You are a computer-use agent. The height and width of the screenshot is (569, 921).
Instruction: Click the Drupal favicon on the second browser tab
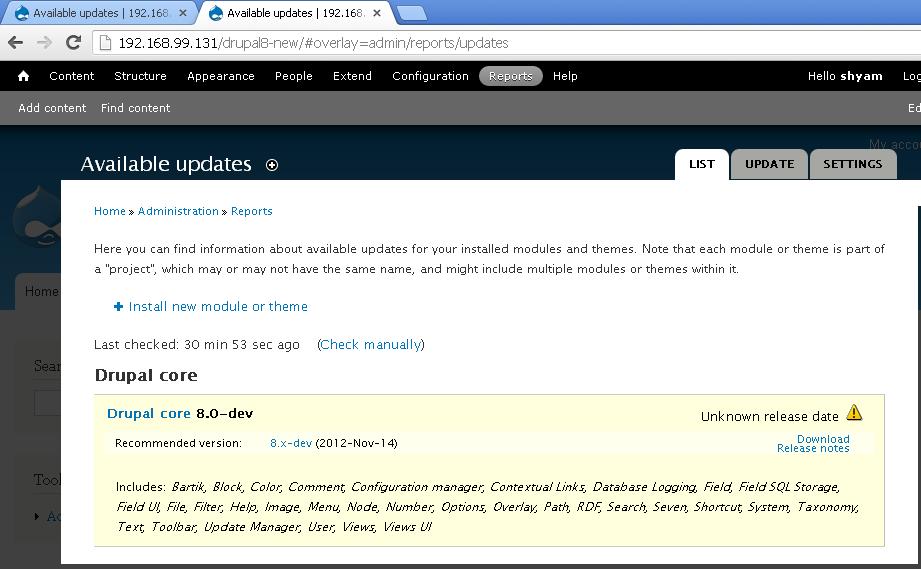216,13
